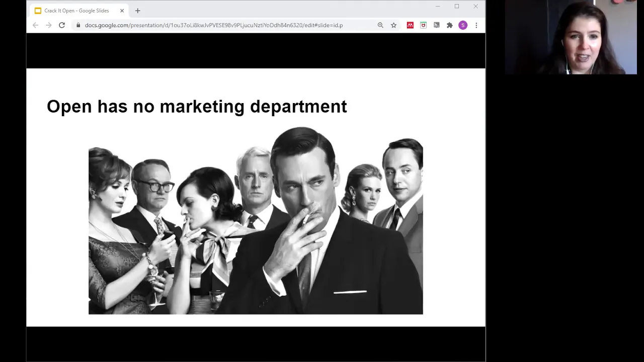Open the Extensions puzzle piece menu

[449, 25]
